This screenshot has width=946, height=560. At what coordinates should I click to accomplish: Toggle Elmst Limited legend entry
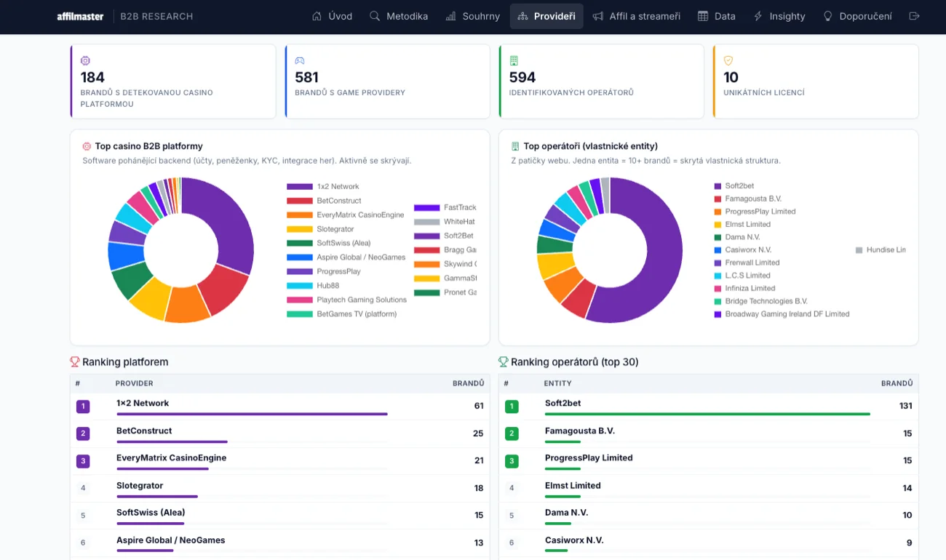[742, 225]
